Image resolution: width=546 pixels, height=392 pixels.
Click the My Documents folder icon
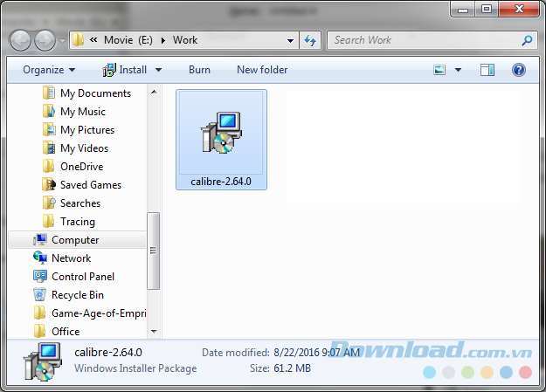[49, 93]
